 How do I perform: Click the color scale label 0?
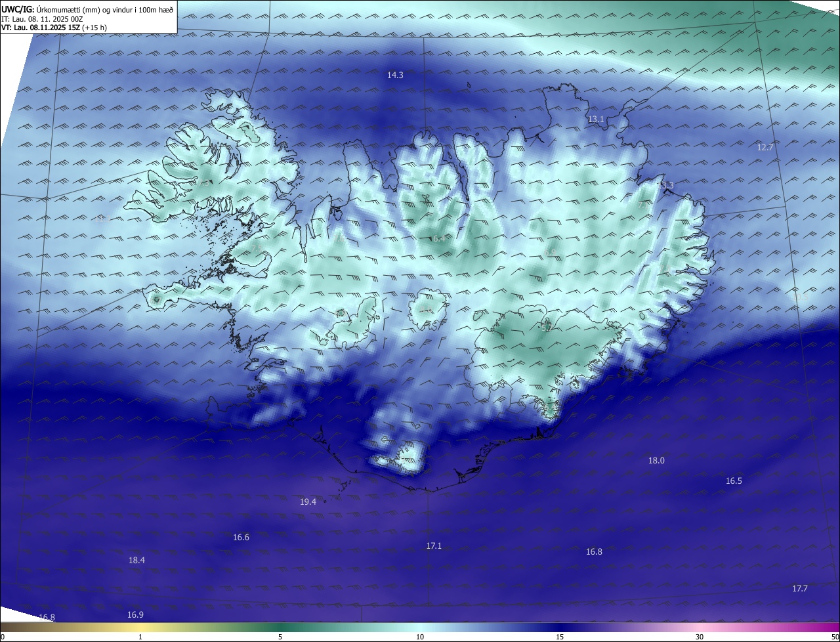[3, 637]
